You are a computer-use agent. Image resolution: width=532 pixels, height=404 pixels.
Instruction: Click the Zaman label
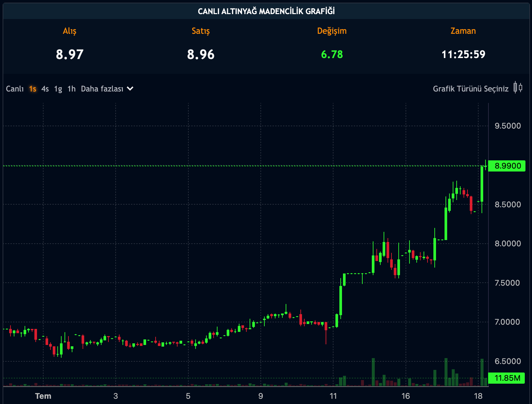463,31
